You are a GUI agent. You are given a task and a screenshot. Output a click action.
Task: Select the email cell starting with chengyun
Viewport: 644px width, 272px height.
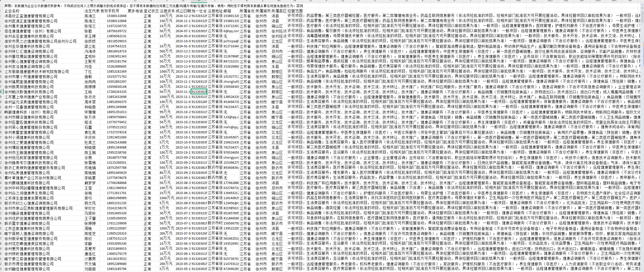[x=231, y=158]
